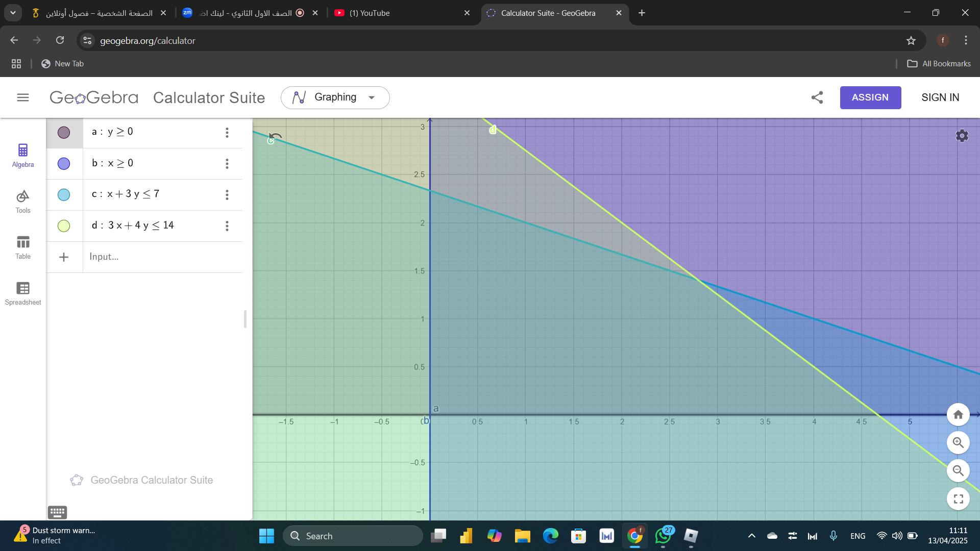980x551 pixels.
Task: Open the New Tab bookmark
Action: pyautogui.click(x=62, y=64)
